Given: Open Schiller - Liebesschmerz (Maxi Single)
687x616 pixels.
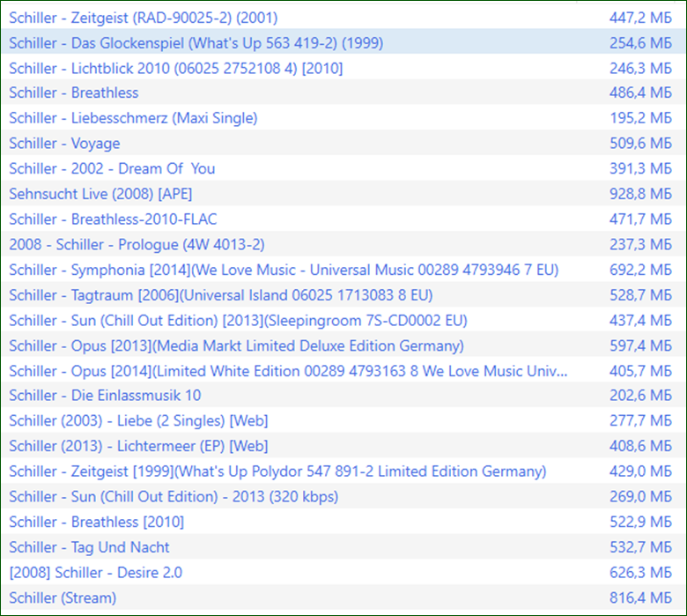Looking at the screenshot, I should point(133,118).
